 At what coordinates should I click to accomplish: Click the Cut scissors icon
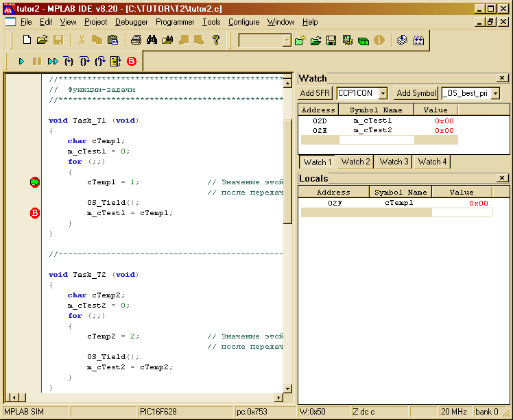(82, 40)
